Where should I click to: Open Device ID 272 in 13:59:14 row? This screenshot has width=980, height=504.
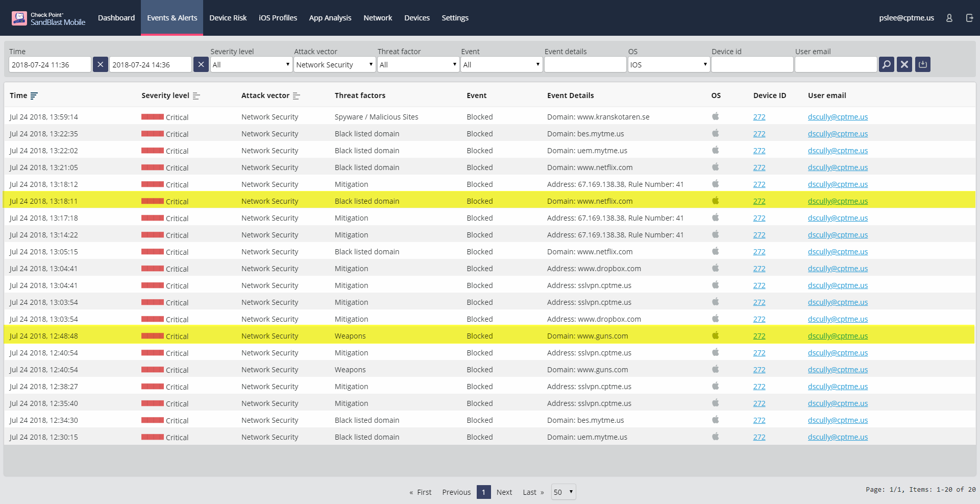pyautogui.click(x=759, y=117)
